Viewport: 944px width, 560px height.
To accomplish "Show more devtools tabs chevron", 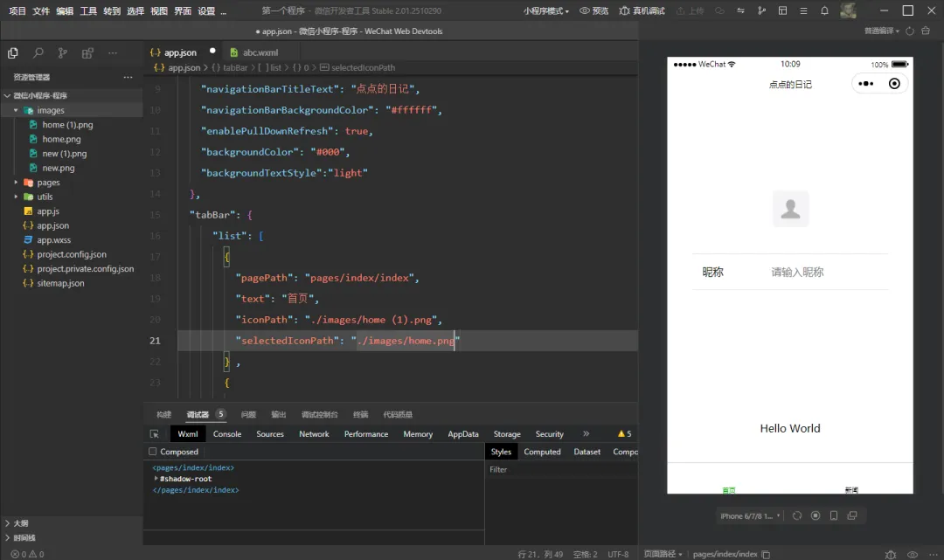I will tap(586, 433).
